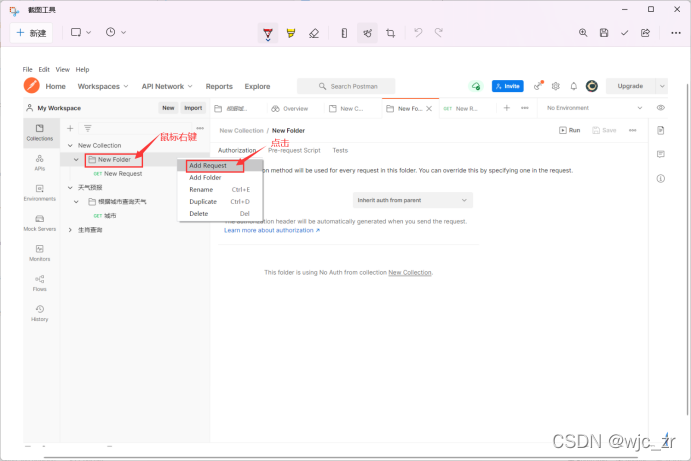The height and width of the screenshot is (461, 691).
Task: Click Learn more about authorization link
Action: tap(272, 230)
